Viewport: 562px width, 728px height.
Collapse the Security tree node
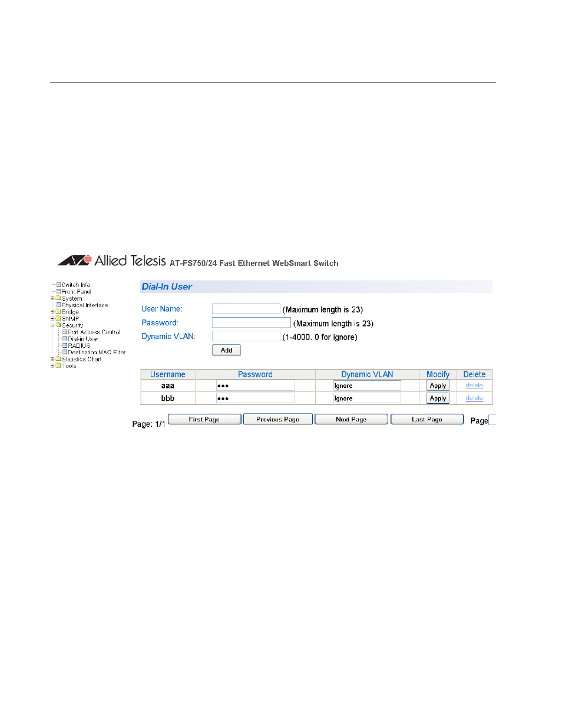[x=52, y=325]
